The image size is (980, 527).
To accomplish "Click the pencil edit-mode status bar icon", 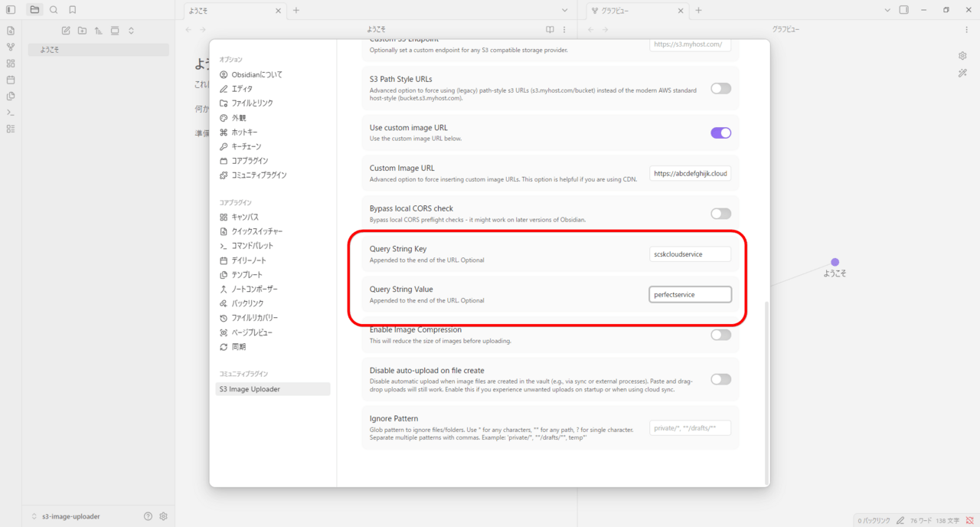I will pos(901,520).
